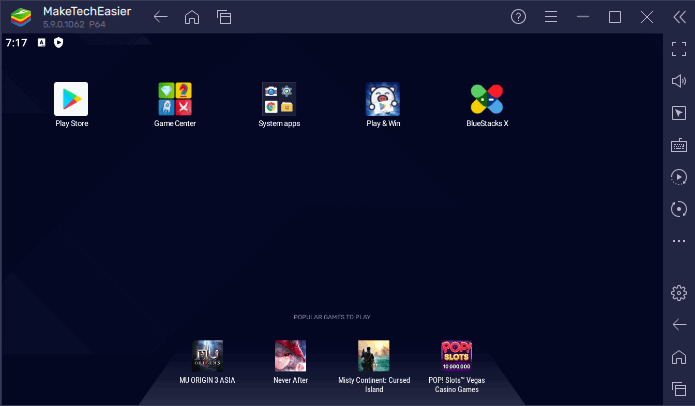
Task: Collapse the side toolbar with the double chevron
Action: coord(679,17)
